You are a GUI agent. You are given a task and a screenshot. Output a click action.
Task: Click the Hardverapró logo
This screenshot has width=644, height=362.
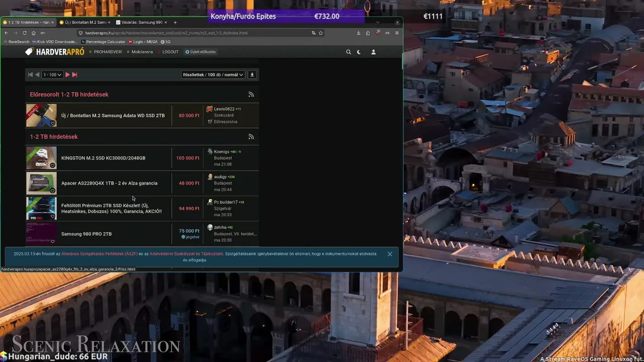(55, 52)
